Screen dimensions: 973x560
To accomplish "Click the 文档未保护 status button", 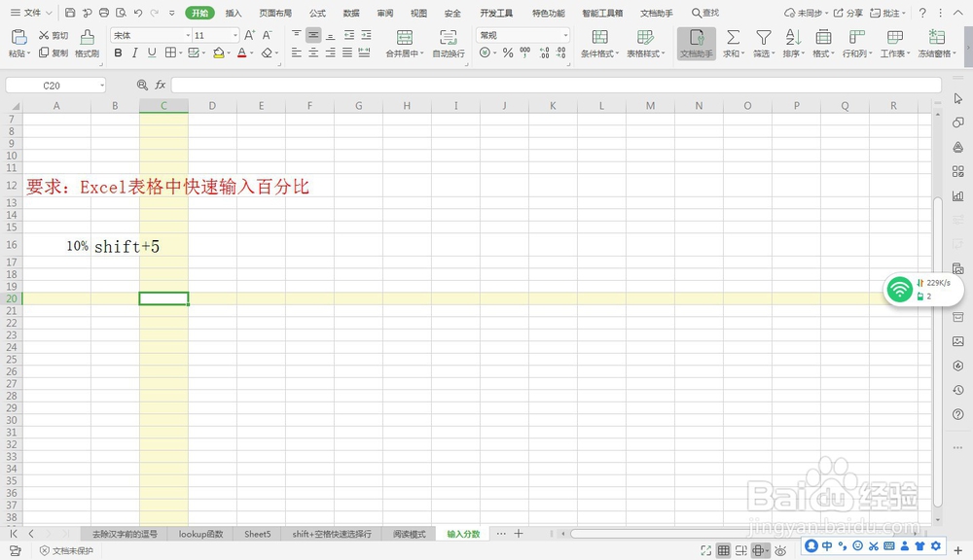I will pos(66,550).
